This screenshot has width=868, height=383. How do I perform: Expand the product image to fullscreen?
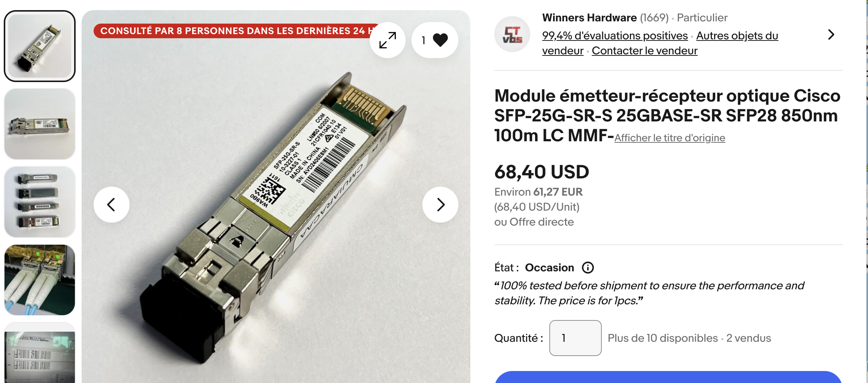387,40
